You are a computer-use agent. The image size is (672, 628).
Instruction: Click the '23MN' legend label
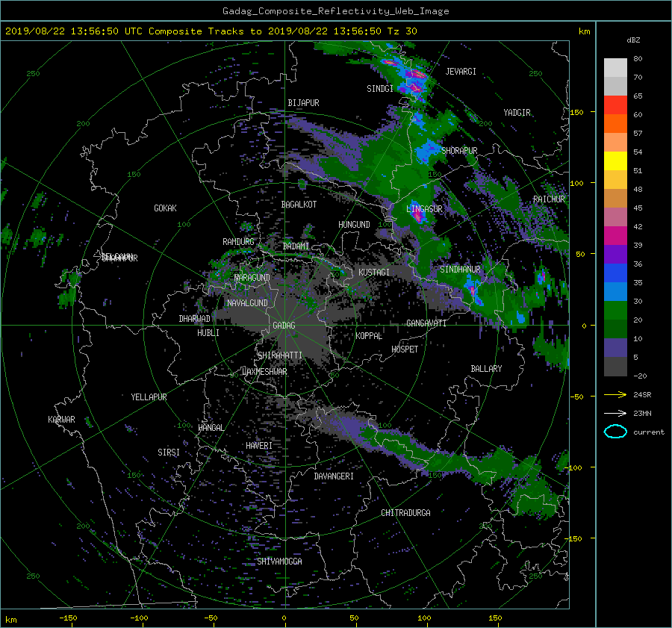click(642, 414)
